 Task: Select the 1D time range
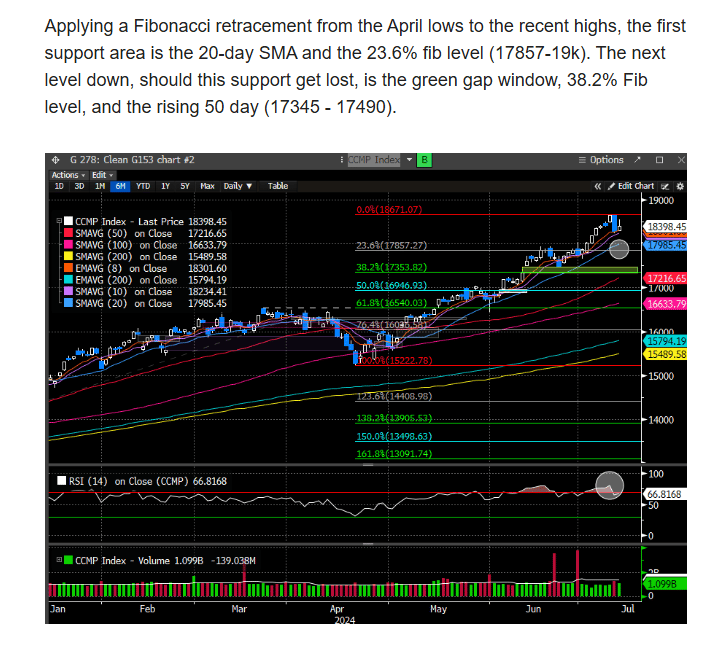pyautogui.click(x=59, y=186)
